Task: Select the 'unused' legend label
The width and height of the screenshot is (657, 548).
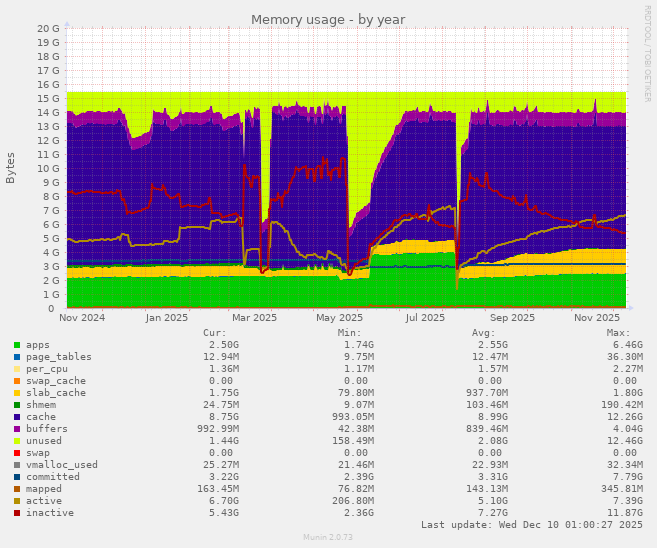Action: point(44,441)
